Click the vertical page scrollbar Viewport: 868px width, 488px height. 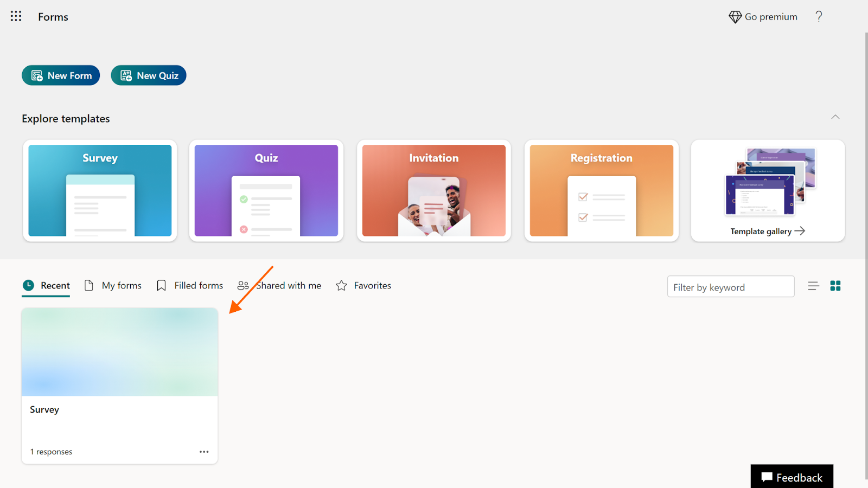click(866, 255)
